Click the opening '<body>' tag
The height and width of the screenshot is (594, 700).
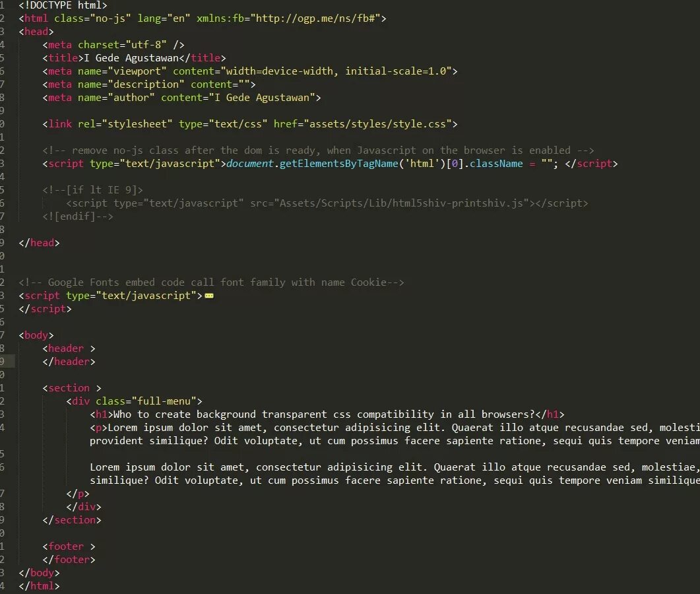click(x=36, y=335)
